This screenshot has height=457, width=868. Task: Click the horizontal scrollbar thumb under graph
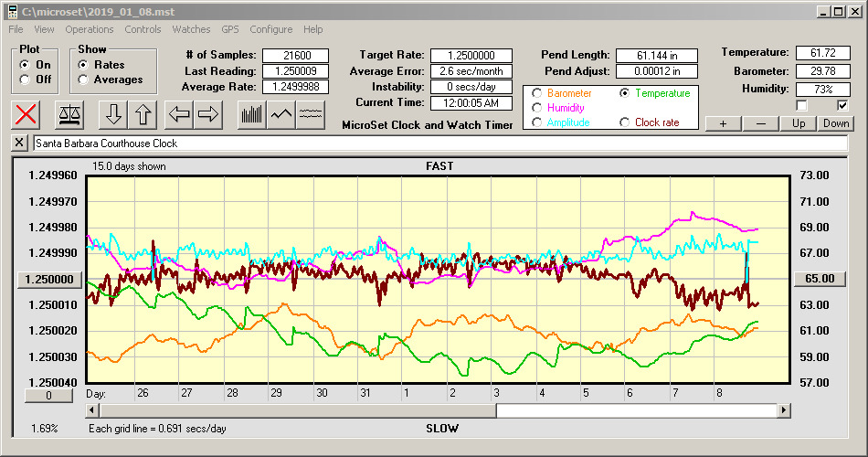pos(298,410)
